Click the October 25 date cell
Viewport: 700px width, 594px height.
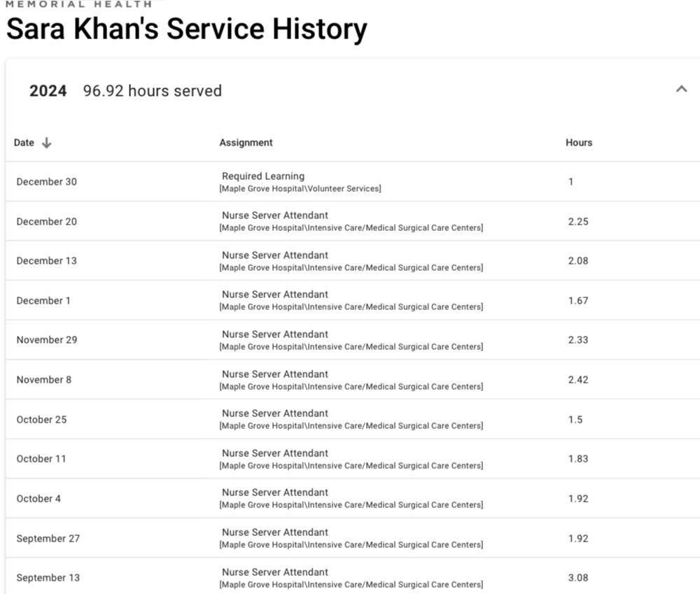click(x=42, y=420)
